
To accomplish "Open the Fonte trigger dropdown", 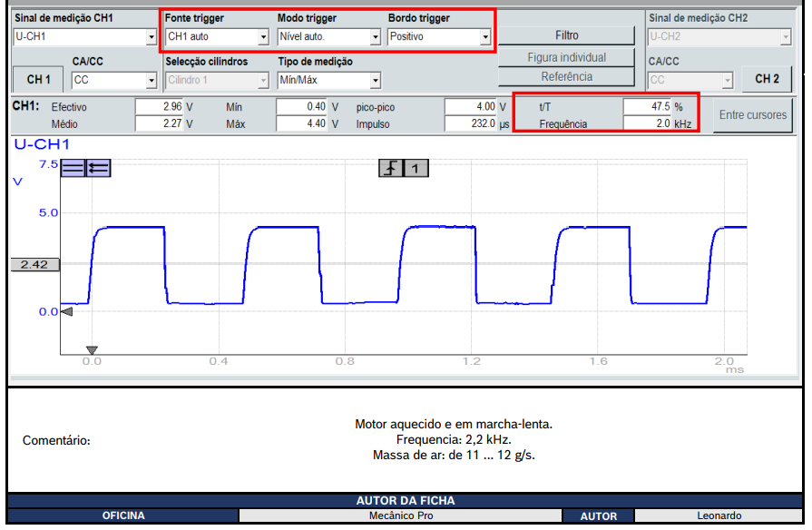I will [x=263, y=37].
